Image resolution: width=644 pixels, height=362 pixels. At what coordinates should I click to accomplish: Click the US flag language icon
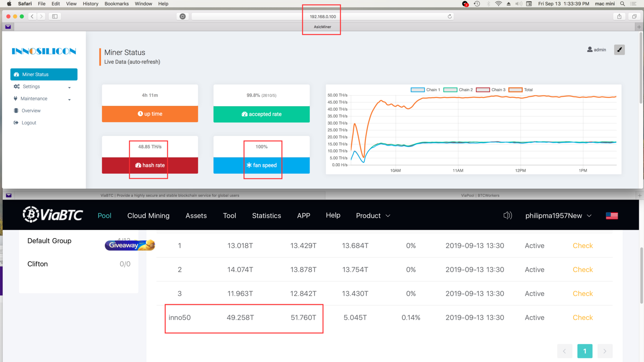[x=612, y=216]
